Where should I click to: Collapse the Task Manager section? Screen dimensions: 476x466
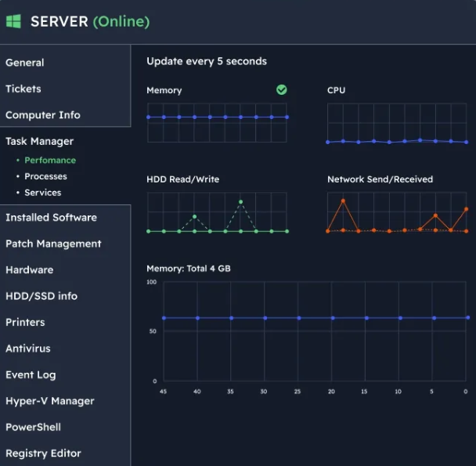pos(39,141)
